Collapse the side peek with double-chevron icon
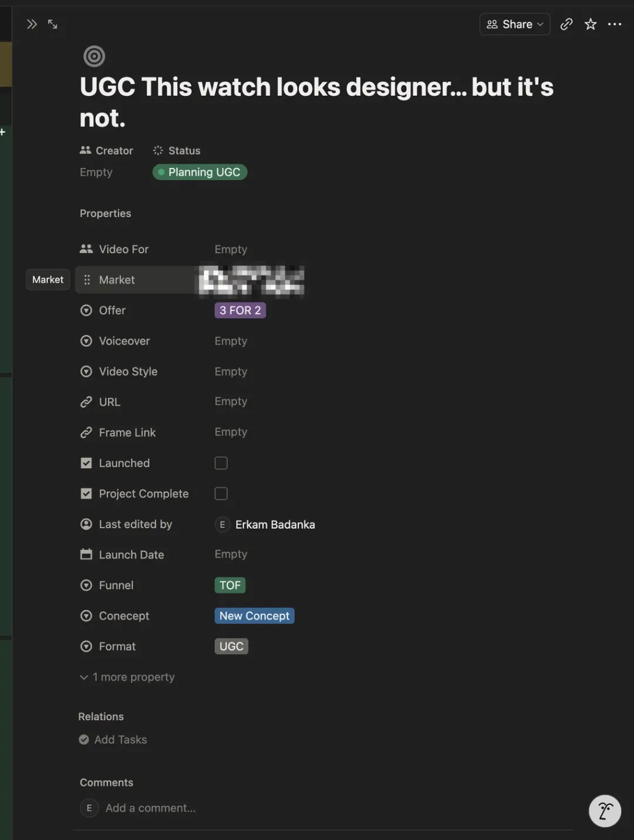The height and width of the screenshot is (840, 634). point(32,24)
